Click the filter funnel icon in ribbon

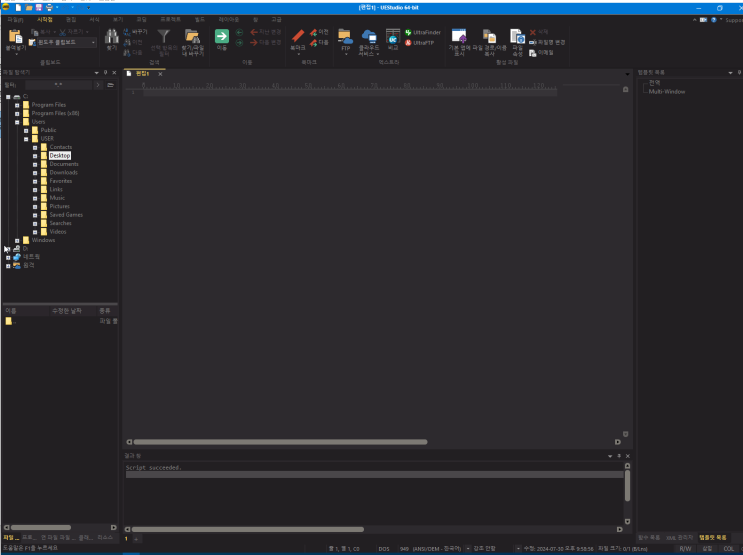click(163, 36)
